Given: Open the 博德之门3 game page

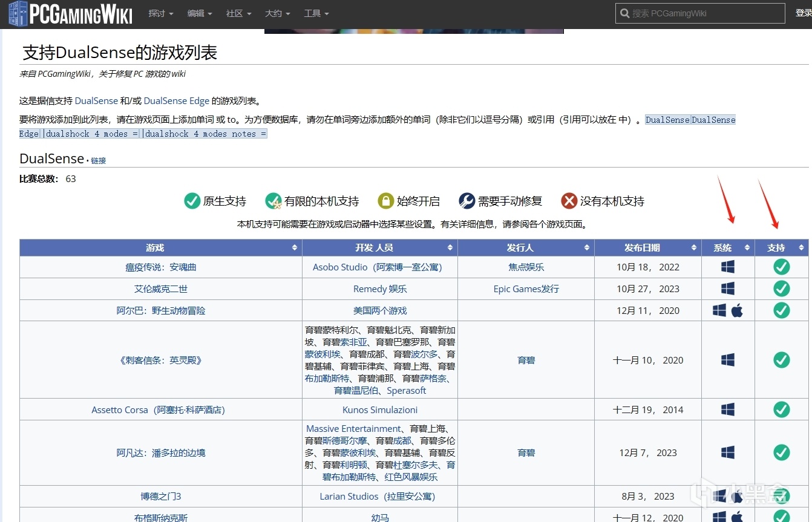Looking at the screenshot, I should pos(161,497).
